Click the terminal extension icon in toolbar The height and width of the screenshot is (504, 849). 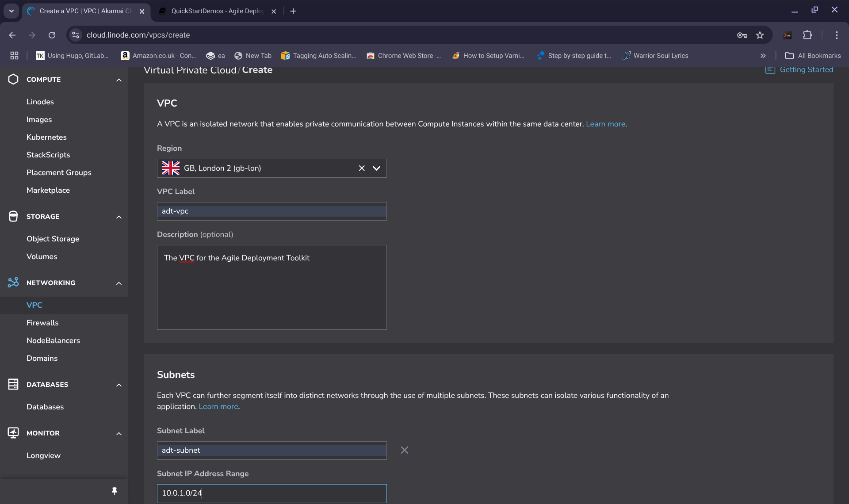[x=788, y=35]
